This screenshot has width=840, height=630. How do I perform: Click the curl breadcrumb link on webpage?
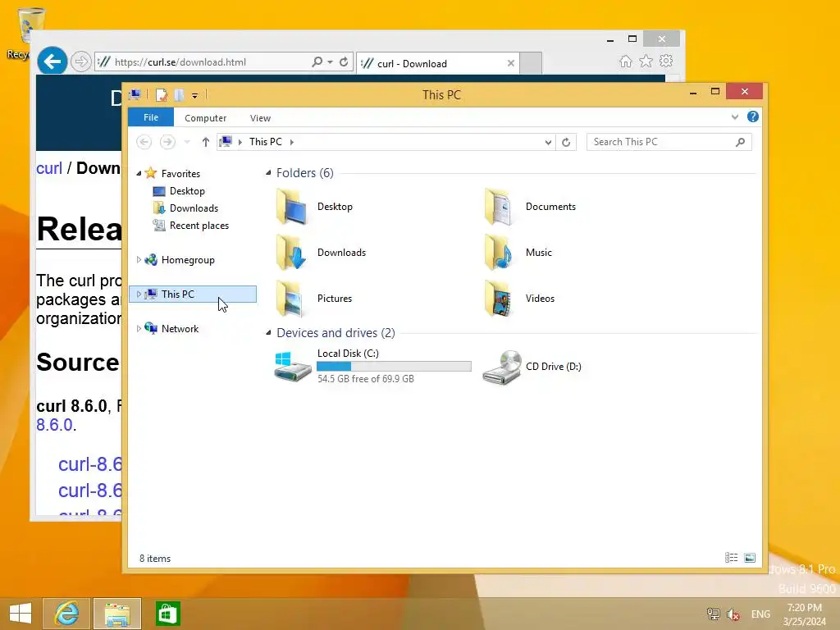(49, 168)
